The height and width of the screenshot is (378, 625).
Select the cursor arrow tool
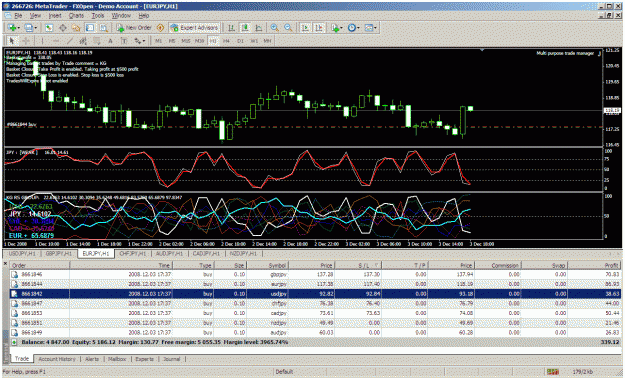pos(12,41)
